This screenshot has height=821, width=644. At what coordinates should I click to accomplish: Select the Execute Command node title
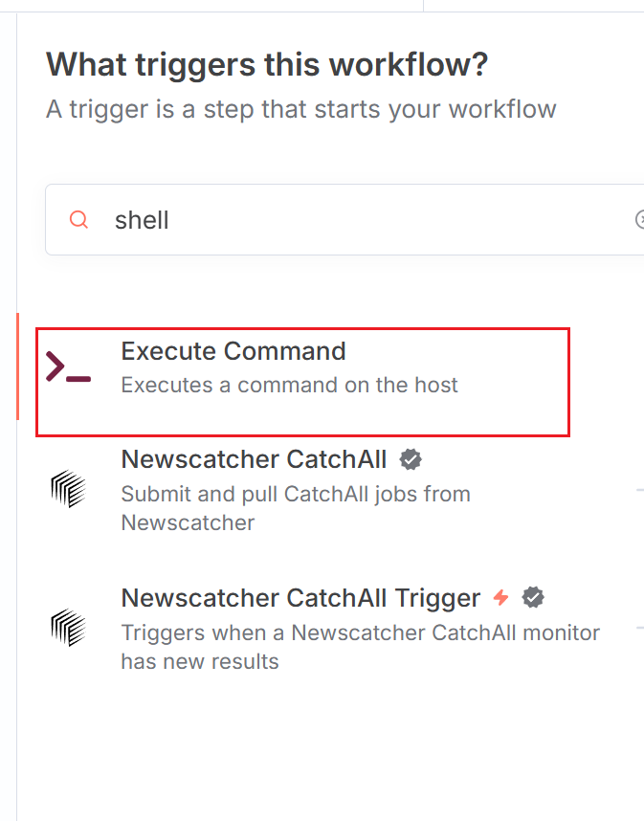coord(233,351)
